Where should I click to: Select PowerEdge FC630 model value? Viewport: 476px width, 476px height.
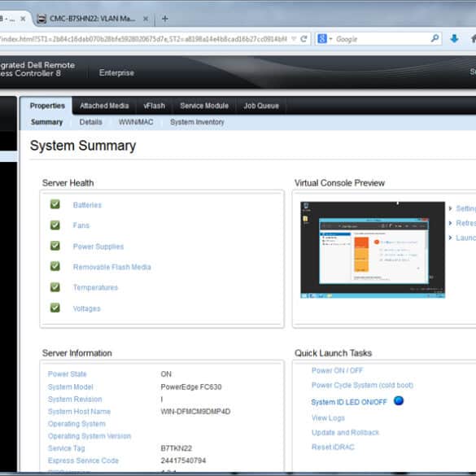[x=191, y=387]
